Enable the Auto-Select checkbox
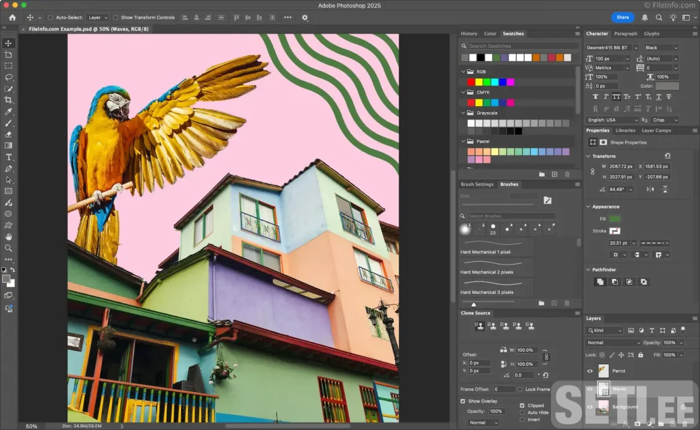 51,17
